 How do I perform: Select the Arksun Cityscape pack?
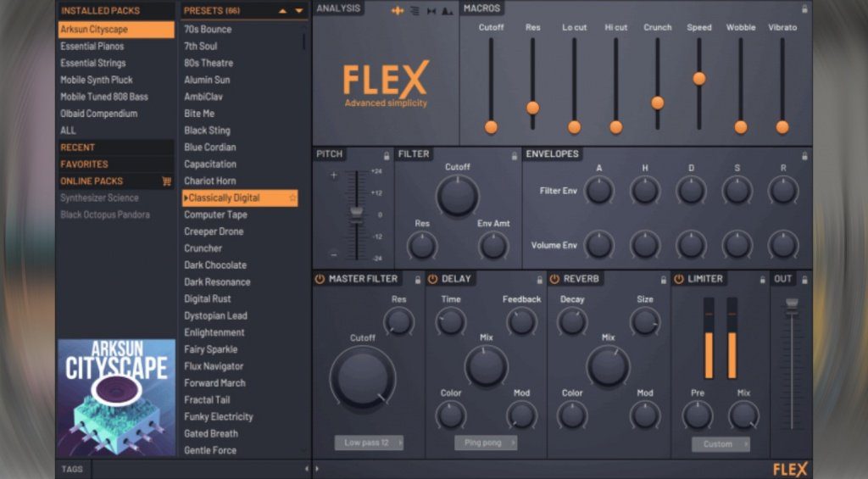click(x=115, y=30)
